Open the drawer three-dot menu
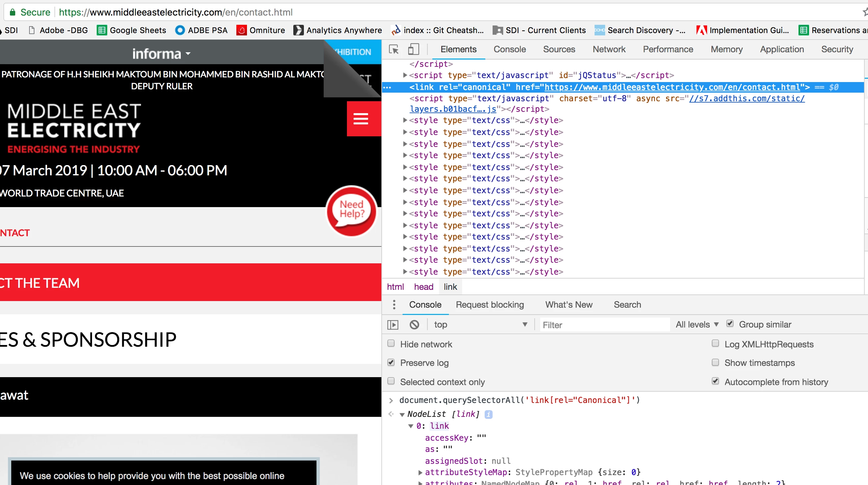The image size is (868, 485). coord(394,304)
